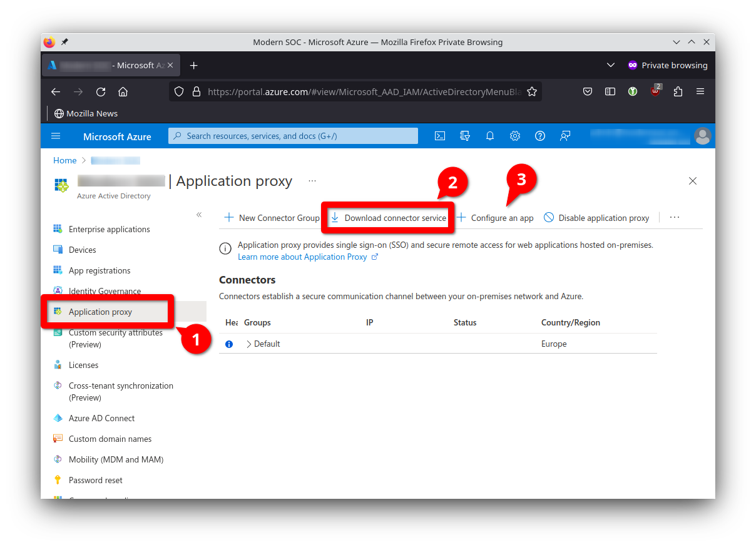The image size is (756, 547).
Task: Save the page to Pocket
Action: (588, 91)
